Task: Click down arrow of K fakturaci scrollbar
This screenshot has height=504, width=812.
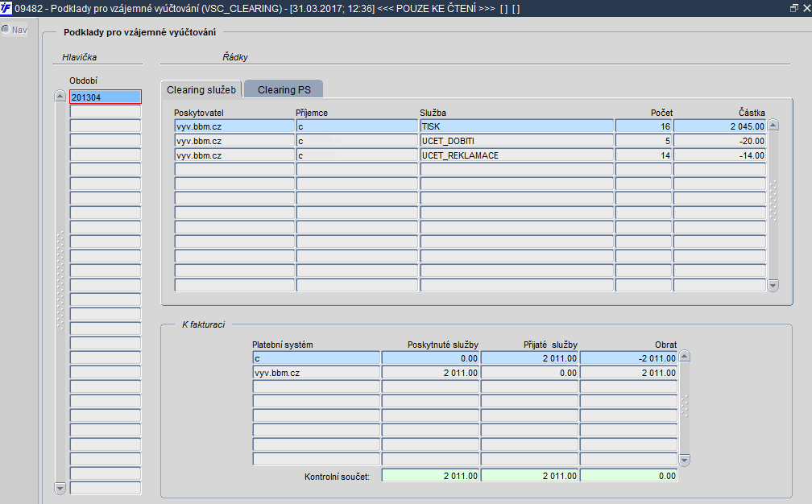Action: click(684, 460)
